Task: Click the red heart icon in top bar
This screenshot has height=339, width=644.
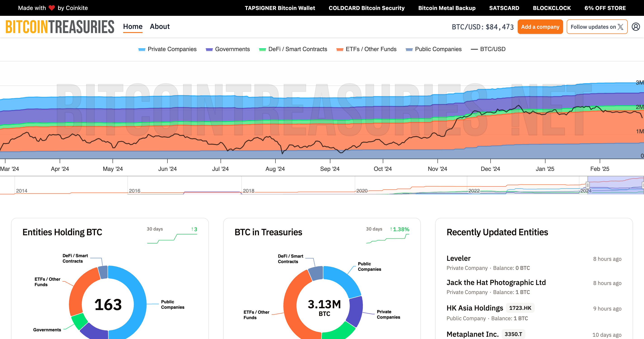Action: [52, 8]
